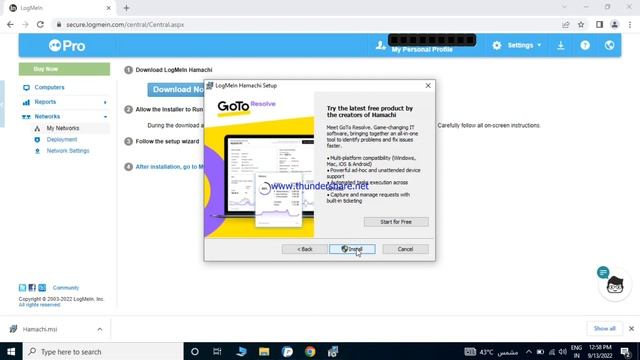Click the globe language icon
The height and width of the screenshot is (360, 640).
(x=609, y=45)
